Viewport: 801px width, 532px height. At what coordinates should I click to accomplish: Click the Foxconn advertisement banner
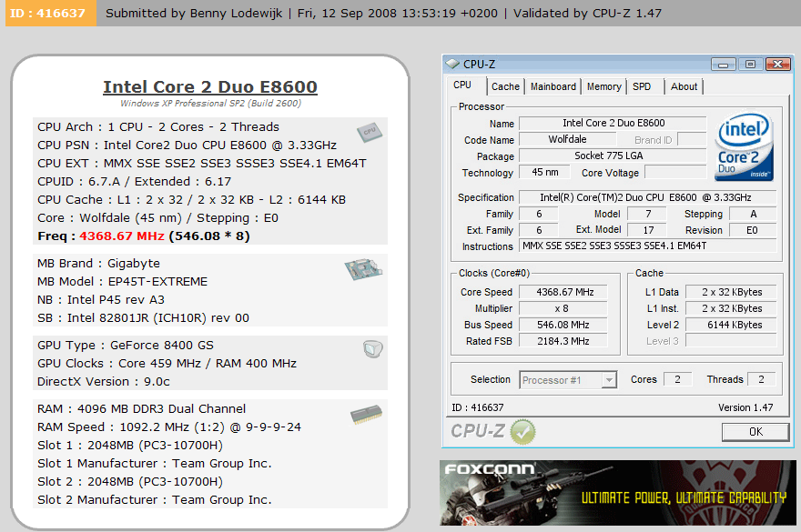point(618,493)
